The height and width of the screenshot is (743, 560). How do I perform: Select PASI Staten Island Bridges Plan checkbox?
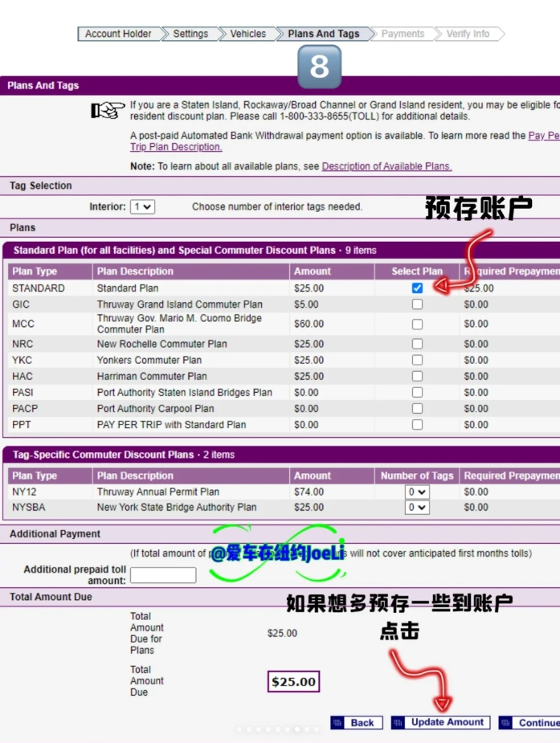pos(417,392)
